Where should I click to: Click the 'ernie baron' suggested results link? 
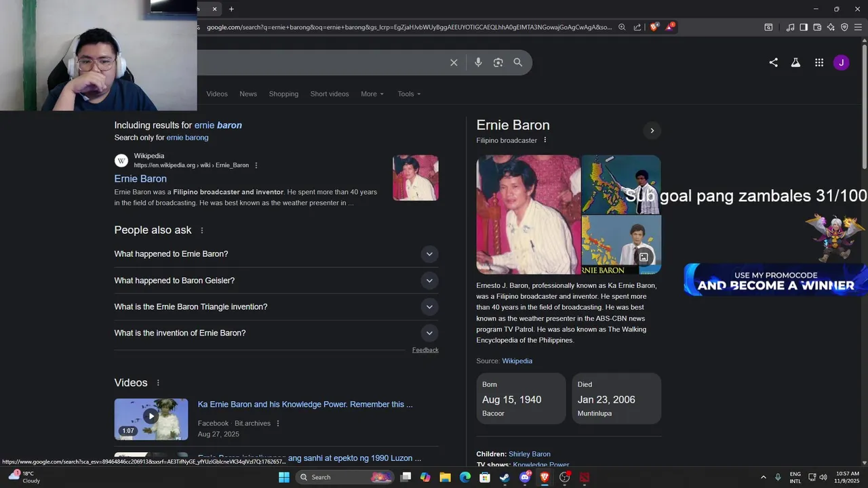coord(218,125)
